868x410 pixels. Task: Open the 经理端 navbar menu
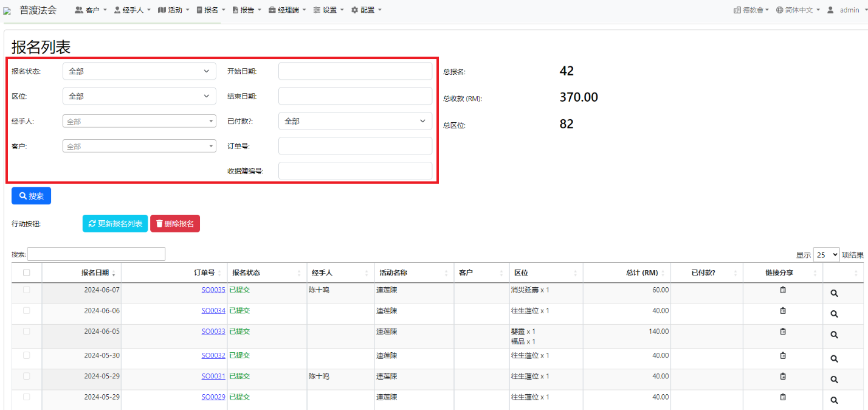287,10
